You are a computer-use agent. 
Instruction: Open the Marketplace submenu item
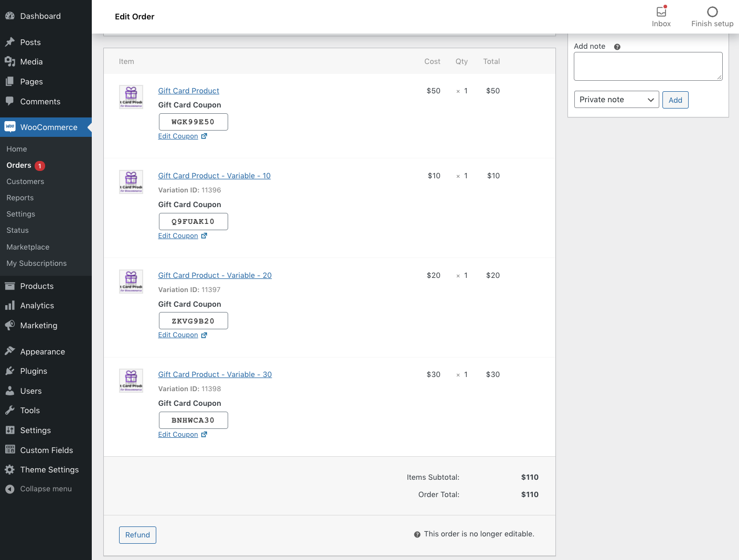28,247
